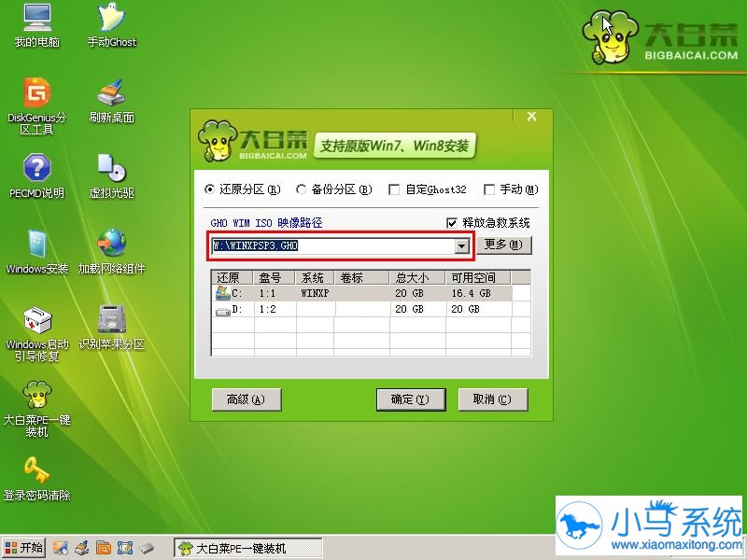The width and height of the screenshot is (747, 560).
Task: Click first quick-launch icon next to 开始
Action: coord(61,548)
